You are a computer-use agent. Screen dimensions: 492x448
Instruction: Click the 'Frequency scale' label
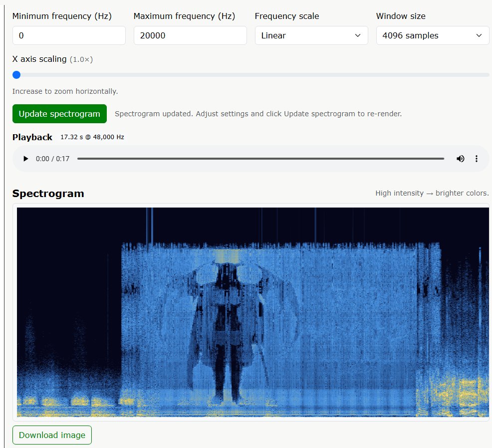click(x=287, y=16)
